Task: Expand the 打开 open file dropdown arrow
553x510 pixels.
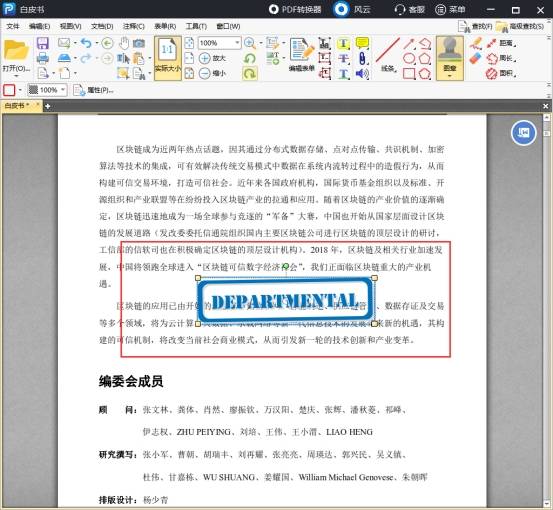Action: pyautogui.click(x=16, y=76)
